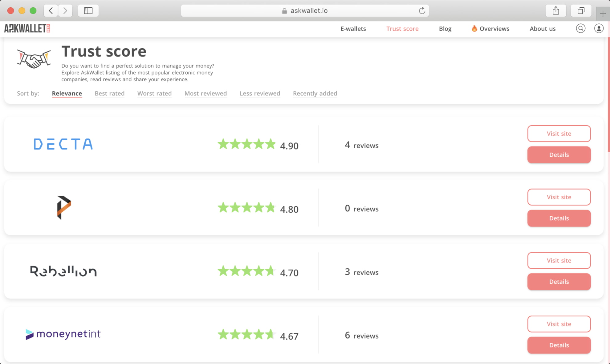Sort listings by Best rated
The image size is (610, 364).
click(109, 93)
